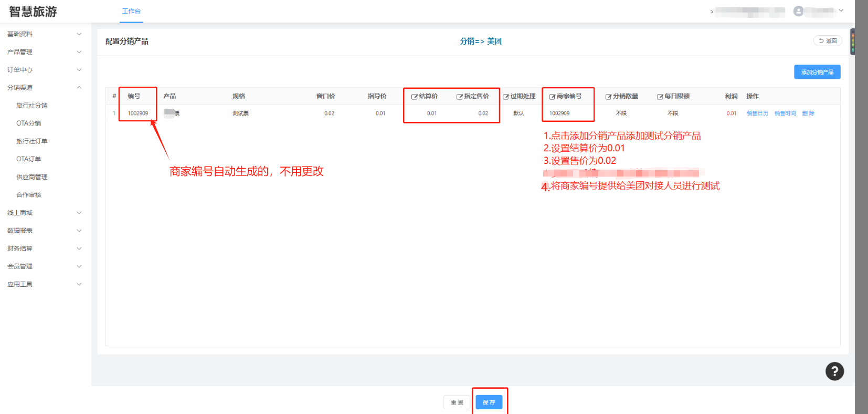The height and width of the screenshot is (414, 868).
Task: Open the 销售日历 link in row
Action: pyautogui.click(x=757, y=113)
